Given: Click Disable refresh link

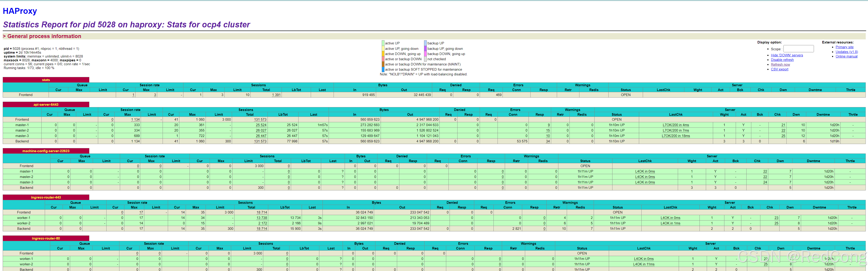Looking at the screenshot, I should click(782, 60).
